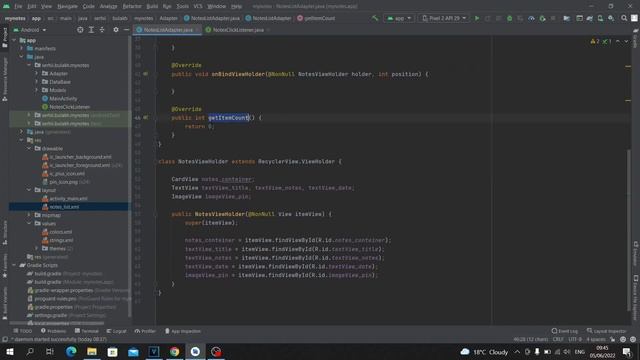Open the Build menu
Image resolution: width=640 pixels, height=360 pixels.
click(x=152, y=6)
